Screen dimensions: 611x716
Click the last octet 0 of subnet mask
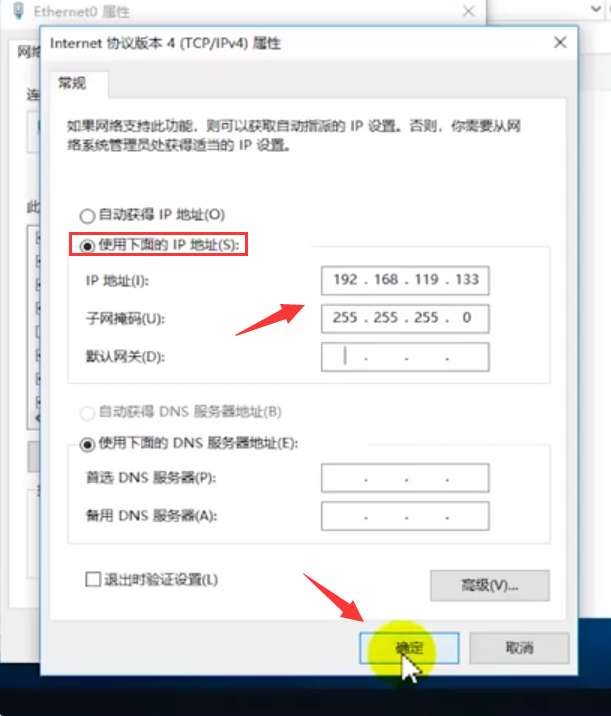[467, 317]
